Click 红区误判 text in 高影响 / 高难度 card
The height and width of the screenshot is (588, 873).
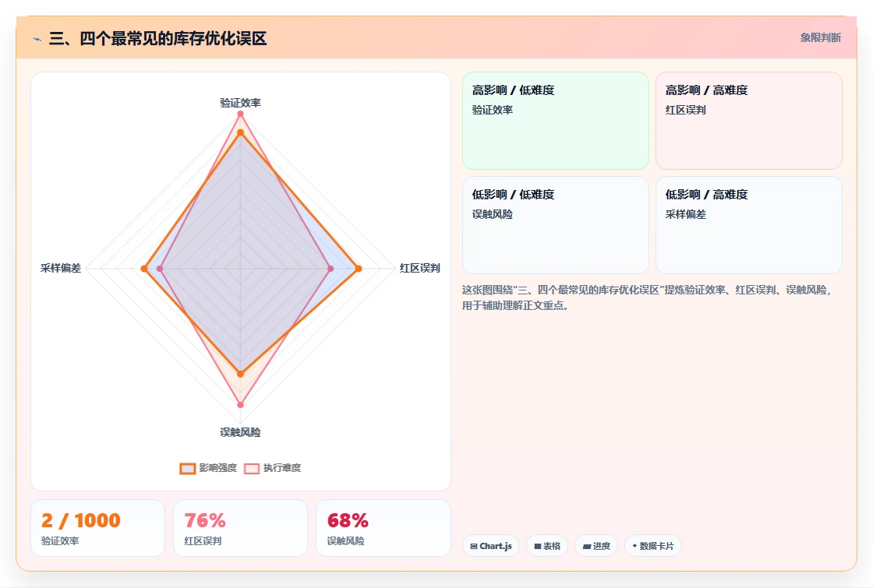685,110
